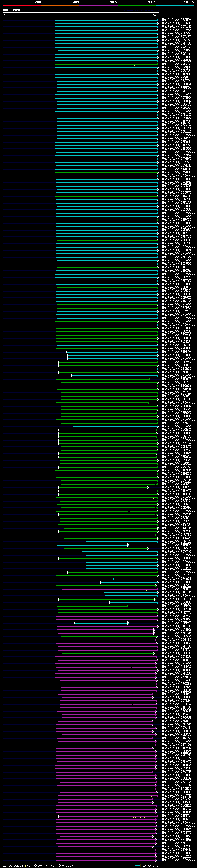
Task: Open hit UniRef100_C6SVP4
Action: pos(177,81)
